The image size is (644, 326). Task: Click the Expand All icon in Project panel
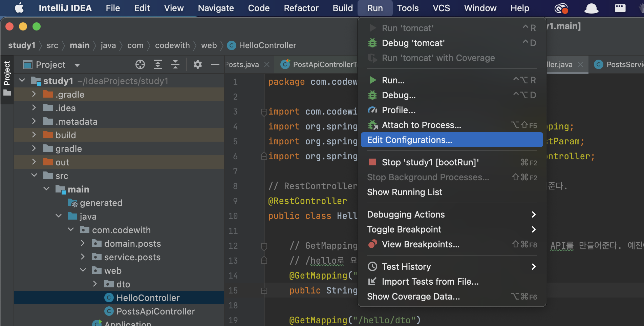pyautogui.click(x=158, y=64)
